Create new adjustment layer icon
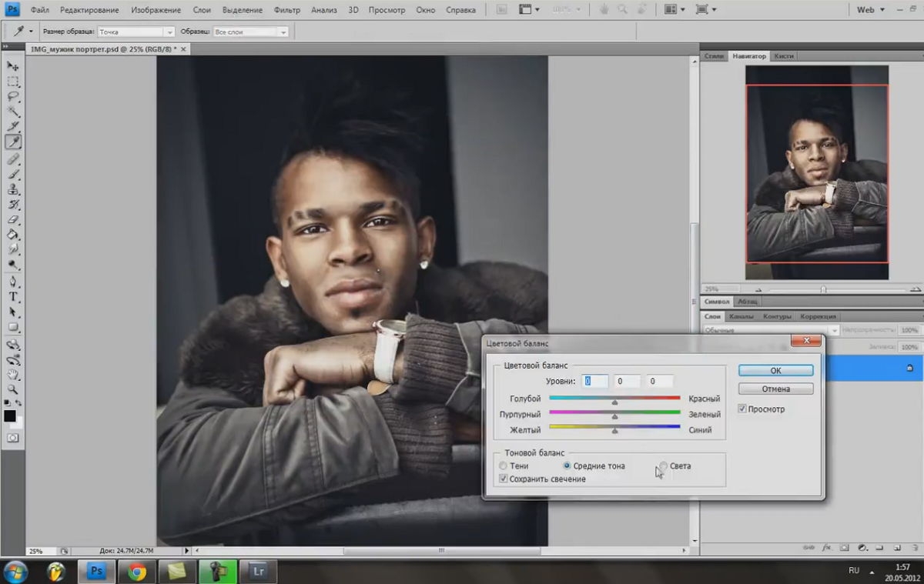Viewport: 924px width, 584px height. [x=862, y=548]
